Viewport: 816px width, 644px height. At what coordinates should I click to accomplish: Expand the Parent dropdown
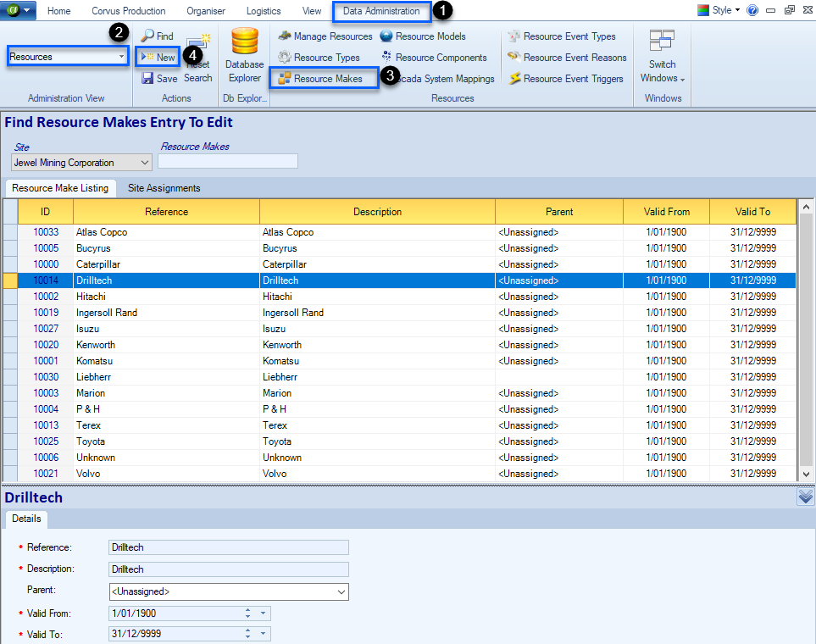[x=341, y=592]
